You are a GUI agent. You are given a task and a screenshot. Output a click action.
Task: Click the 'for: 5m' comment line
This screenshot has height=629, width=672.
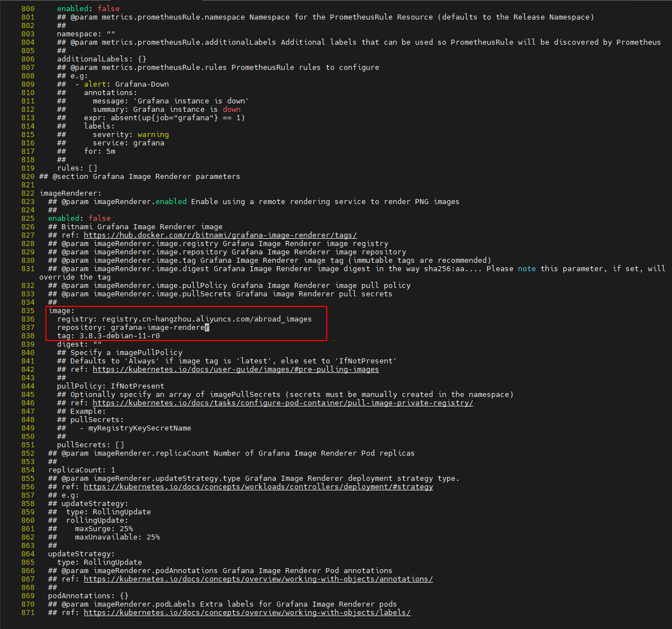click(x=86, y=152)
